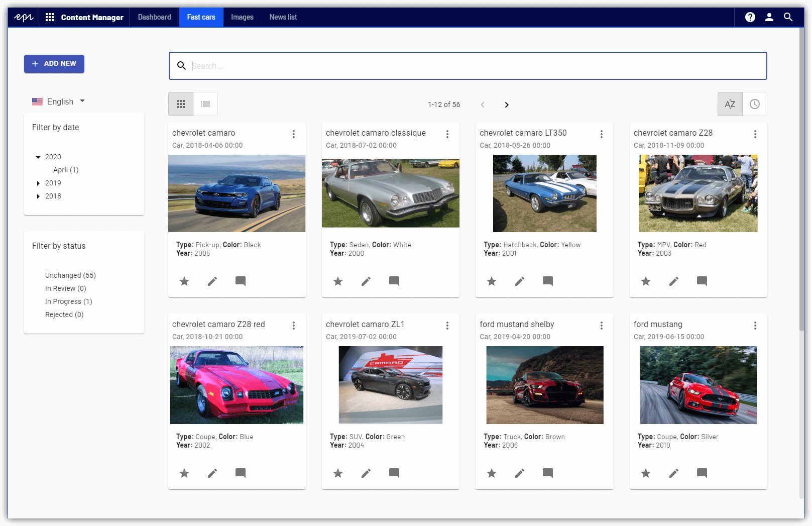Collapse the 2020 date filter
The width and height of the screenshot is (812, 526).
point(38,157)
